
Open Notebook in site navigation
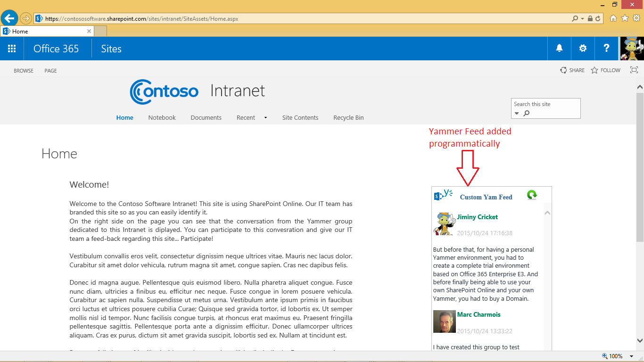[x=162, y=117]
